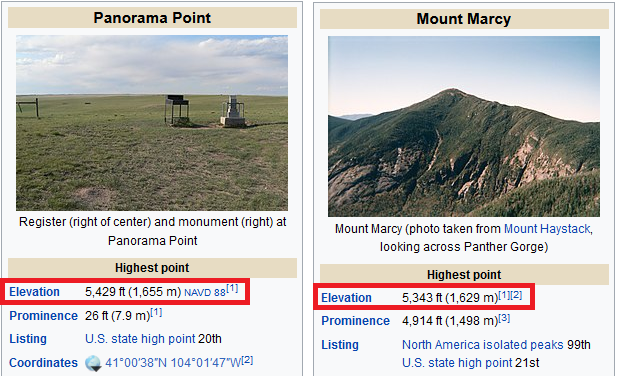Open North America isolated peaks link
The width and height of the screenshot is (622, 376).
coord(483,345)
